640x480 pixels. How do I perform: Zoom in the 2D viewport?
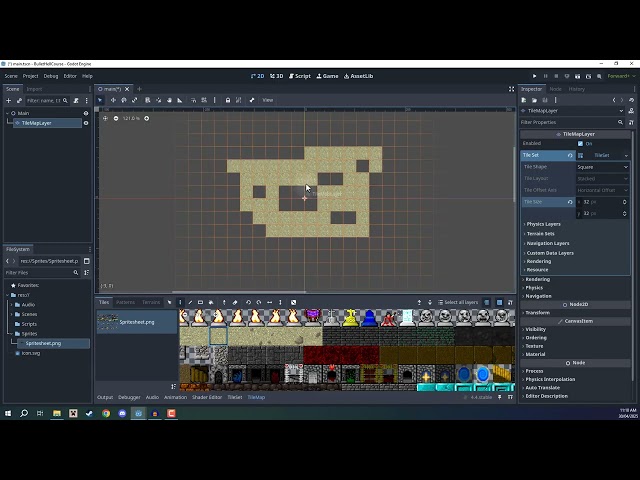147,118
